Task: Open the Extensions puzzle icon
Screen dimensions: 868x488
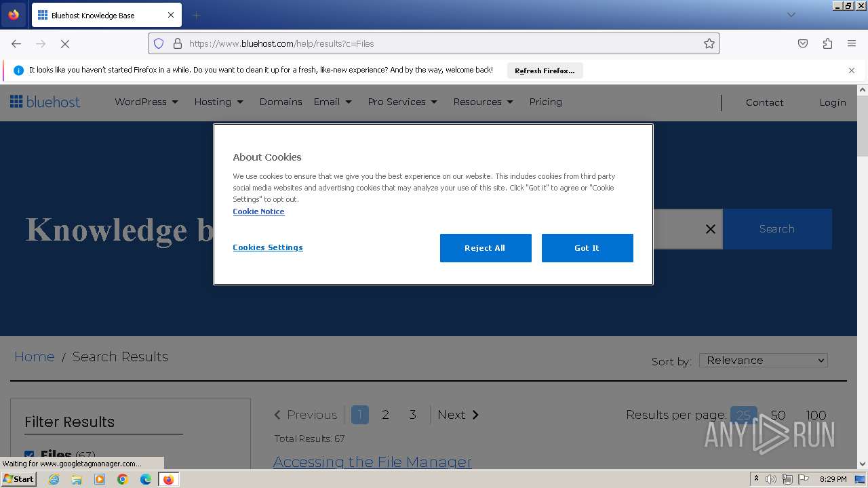Action: 827,43
